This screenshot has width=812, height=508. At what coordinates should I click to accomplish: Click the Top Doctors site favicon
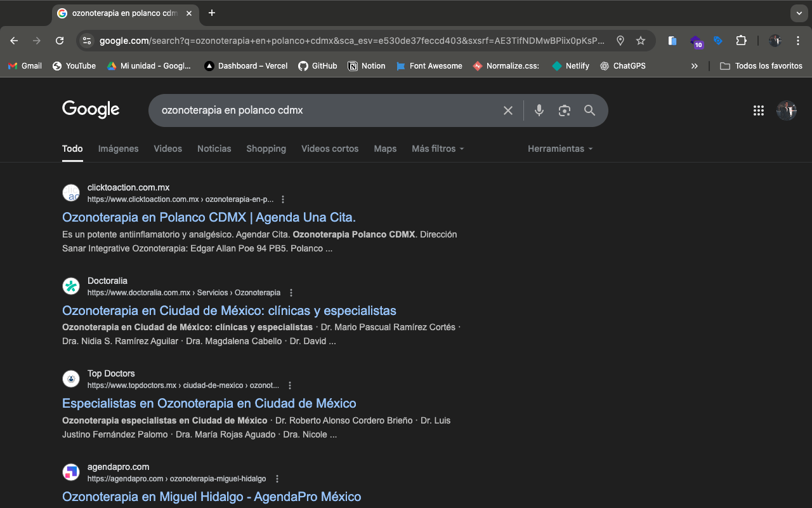point(71,379)
